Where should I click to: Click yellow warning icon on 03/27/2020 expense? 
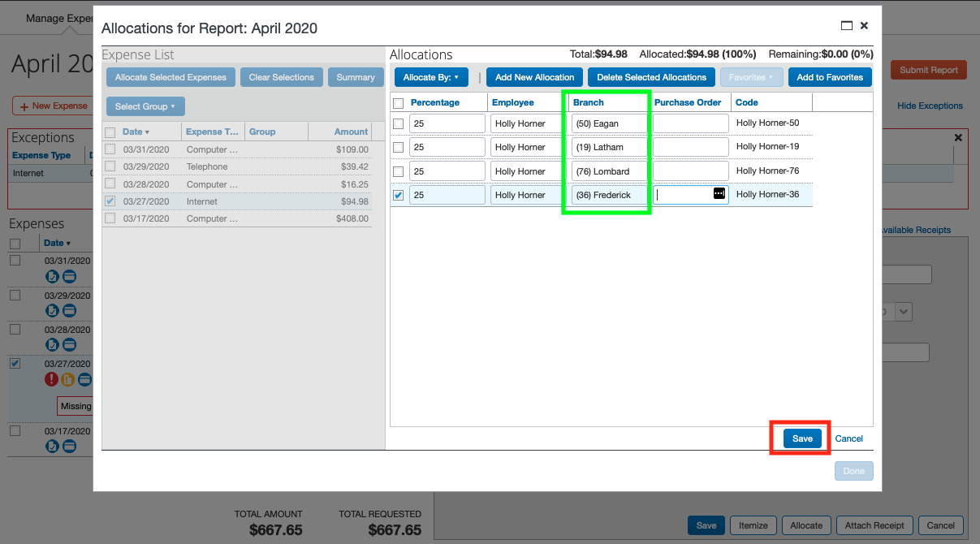point(68,379)
